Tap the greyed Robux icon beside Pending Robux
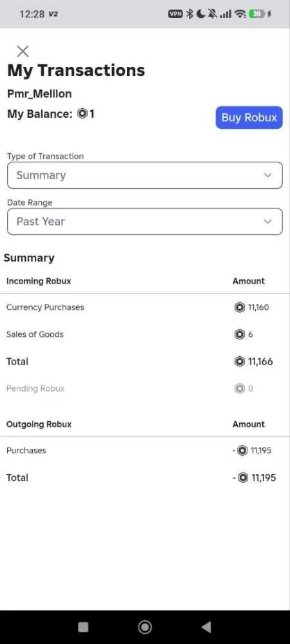 pyautogui.click(x=240, y=388)
